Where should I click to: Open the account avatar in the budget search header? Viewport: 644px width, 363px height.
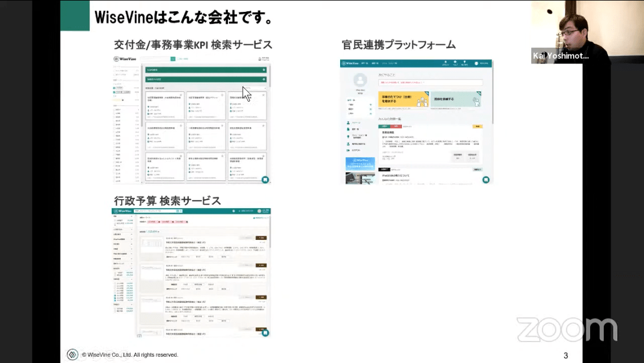click(x=259, y=211)
